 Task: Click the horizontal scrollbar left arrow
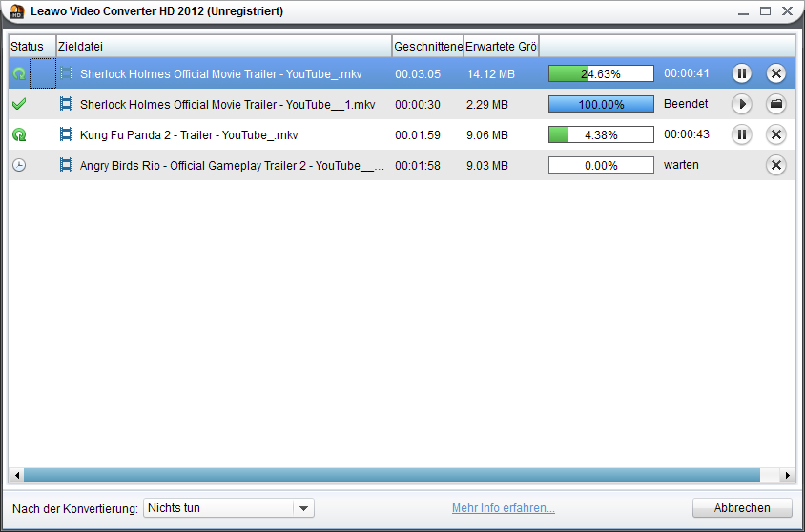[x=16, y=475]
